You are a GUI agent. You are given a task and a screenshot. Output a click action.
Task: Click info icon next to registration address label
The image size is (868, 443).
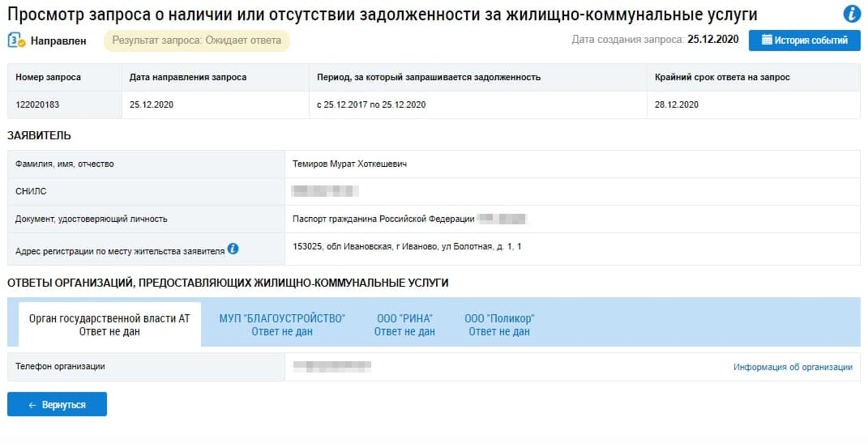click(x=233, y=249)
